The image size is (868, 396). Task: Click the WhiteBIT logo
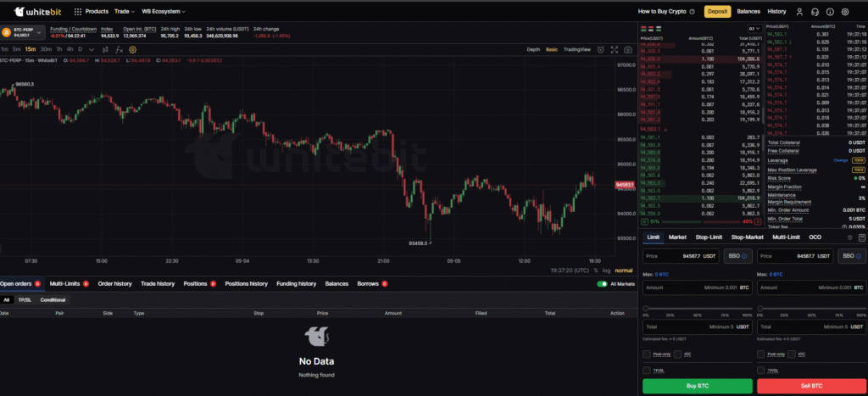point(37,11)
